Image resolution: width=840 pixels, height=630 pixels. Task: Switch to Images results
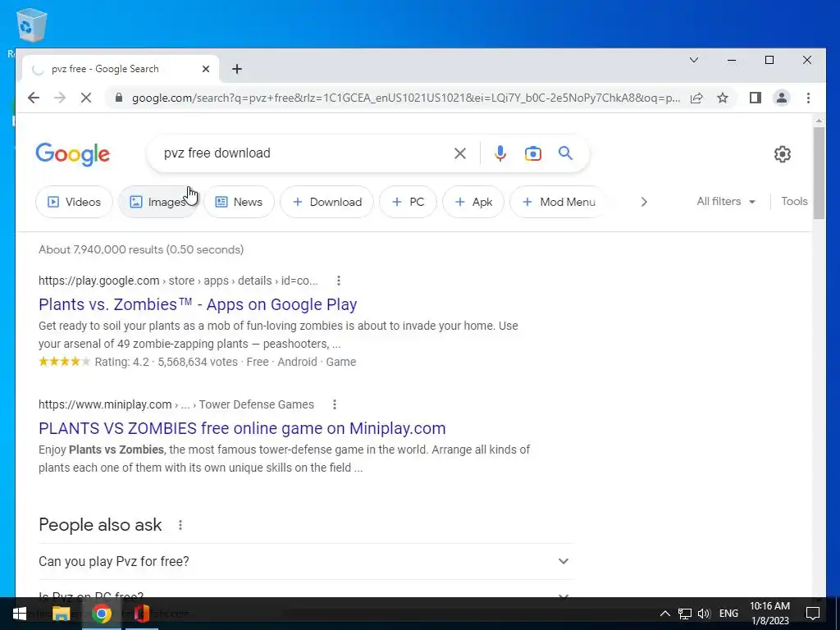[x=158, y=202]
